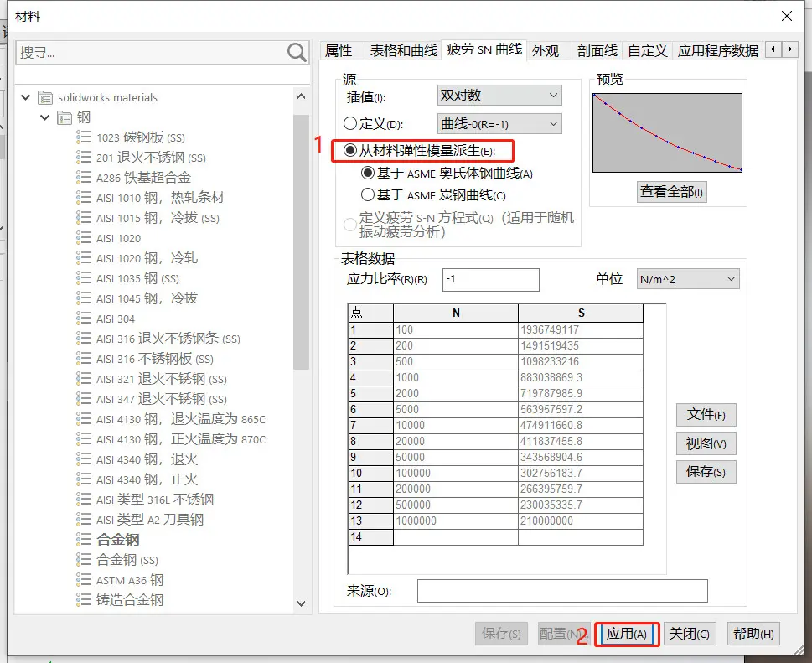The height and width of the screenshot is (663, 812).
Task: Click the 来源 input field
Action: [562, 591]
